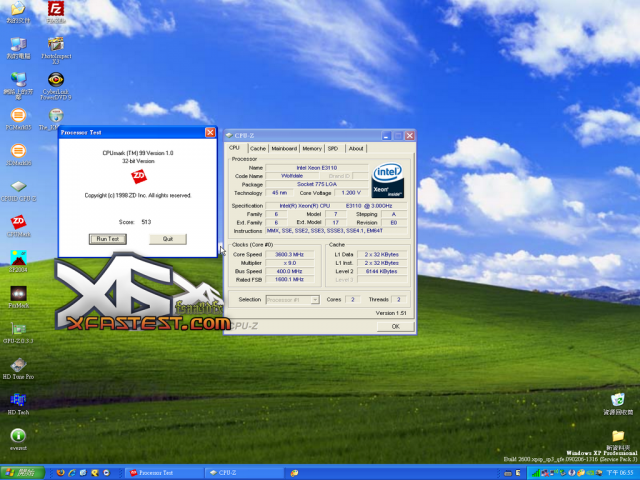Launch Internet Explorer from the Quick Launch bar
640x480 pixels.
[x=72, y=473]
